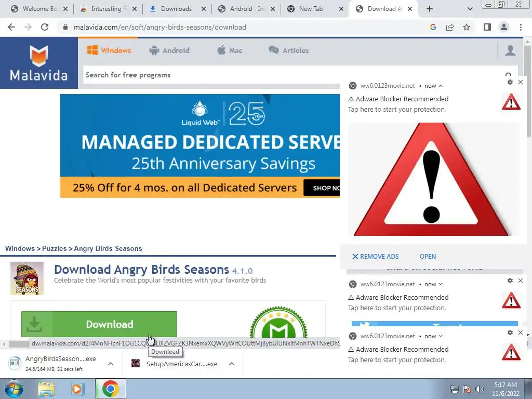Image resolution: width=532 pixels, height=399 pixels.
Task: Open the Liquid Web dedicated server ad
Action: coord(200,146)
